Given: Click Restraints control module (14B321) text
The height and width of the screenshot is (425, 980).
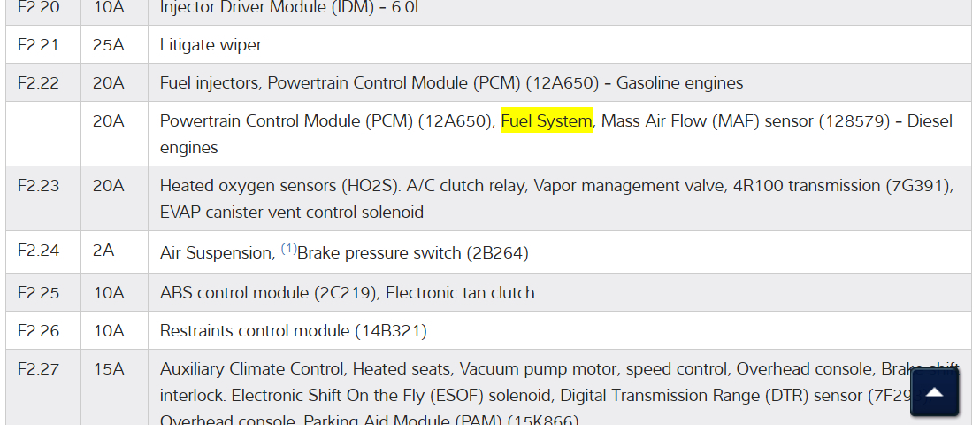Looking at the screenshot, I should pos(293,331).
